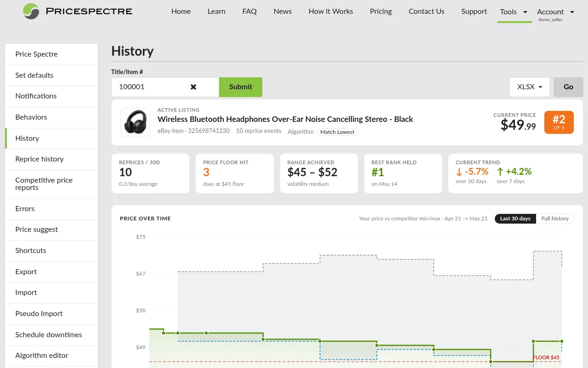Screen dimensions: 588x368
Task: Open Errors in sidebar
Action: click(x=51, y=209)
